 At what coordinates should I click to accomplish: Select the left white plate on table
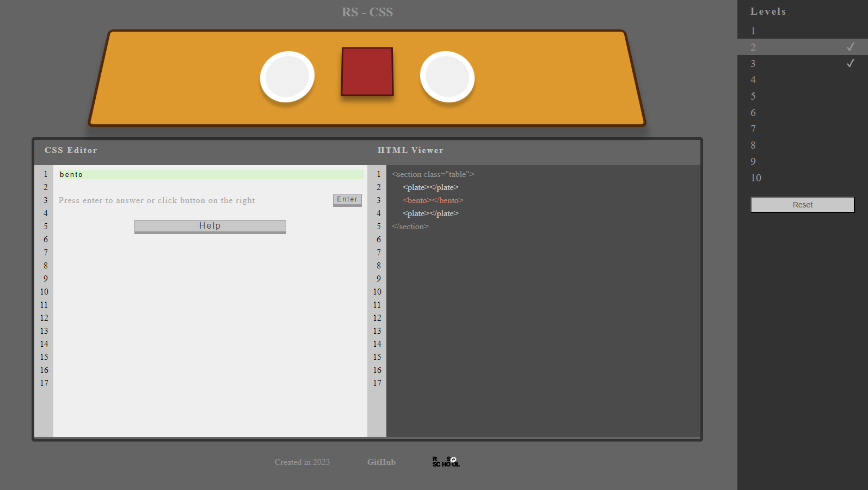tap(287, 77)
